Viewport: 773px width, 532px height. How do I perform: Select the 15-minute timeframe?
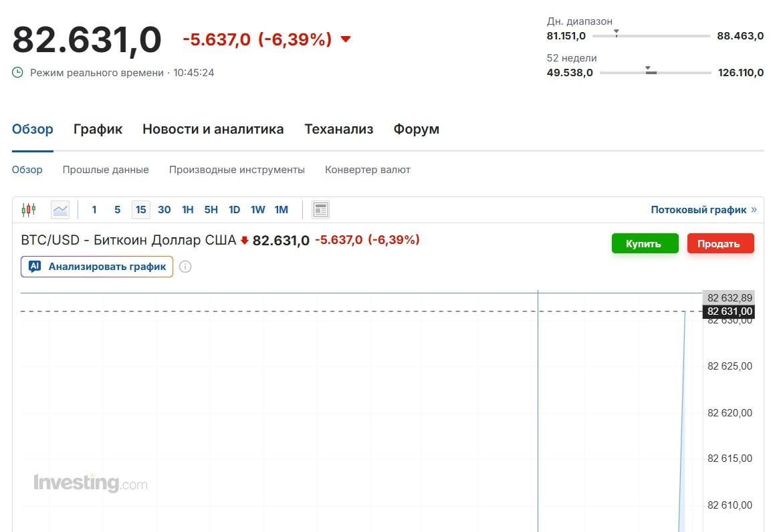click(140, 210)
